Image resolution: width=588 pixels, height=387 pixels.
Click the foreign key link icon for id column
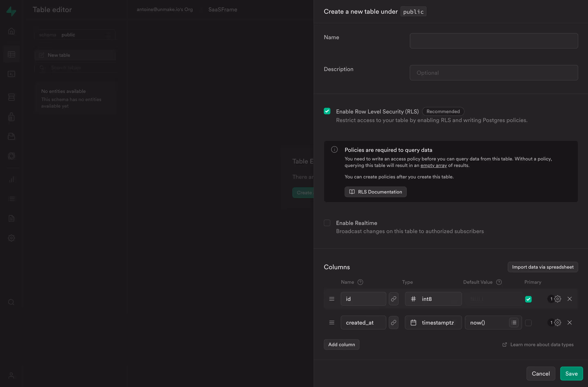click(x=393, y=299)
